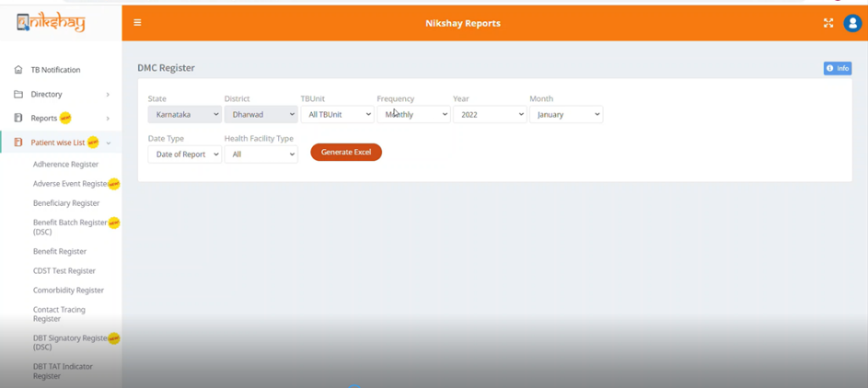Open Adverse Event Register
The width and height of the screenshot is (868, 388).
70,184
